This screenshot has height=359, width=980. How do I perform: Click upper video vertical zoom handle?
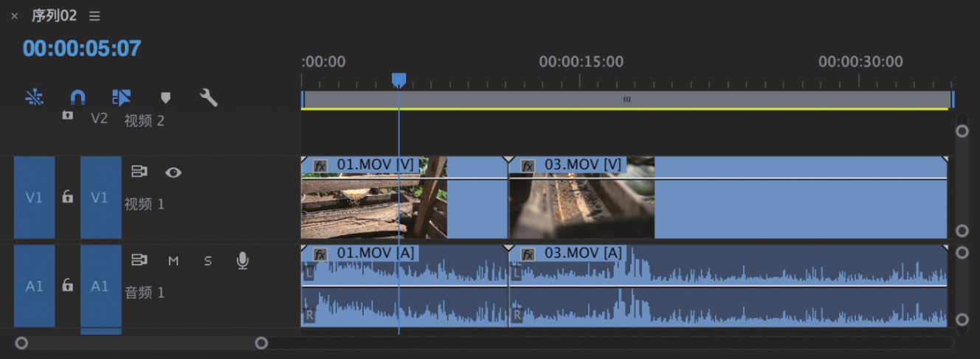[962, 131]
